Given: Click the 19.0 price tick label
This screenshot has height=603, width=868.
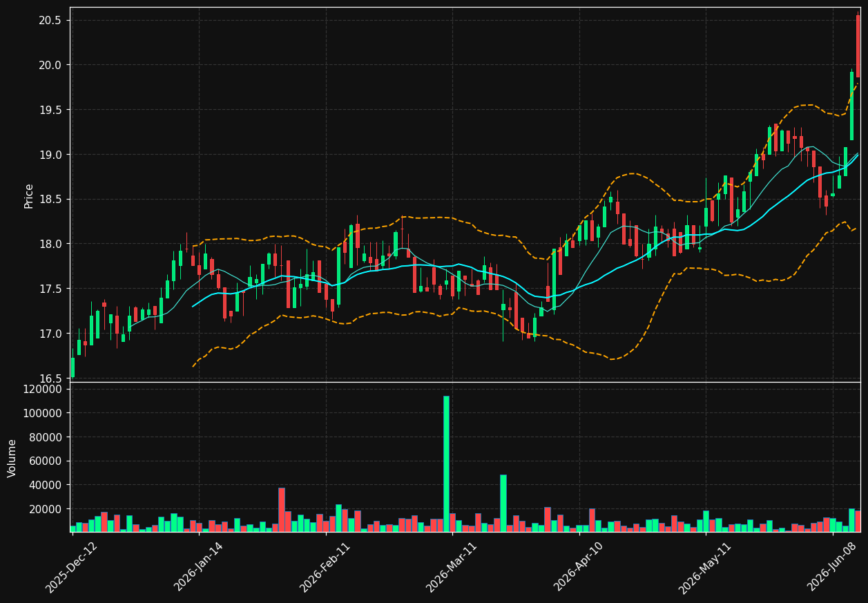Looking at the screenshot, I should pos(50,155).
